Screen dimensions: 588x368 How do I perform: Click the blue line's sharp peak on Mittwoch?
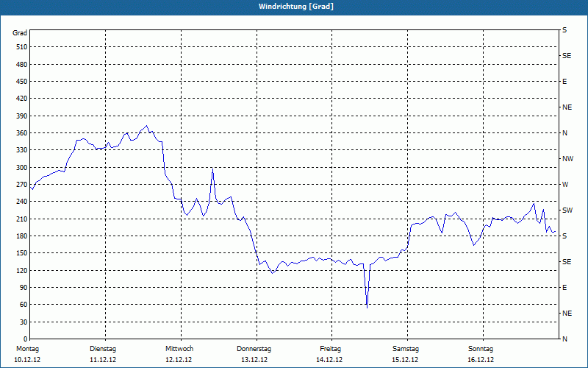point(212,169)
